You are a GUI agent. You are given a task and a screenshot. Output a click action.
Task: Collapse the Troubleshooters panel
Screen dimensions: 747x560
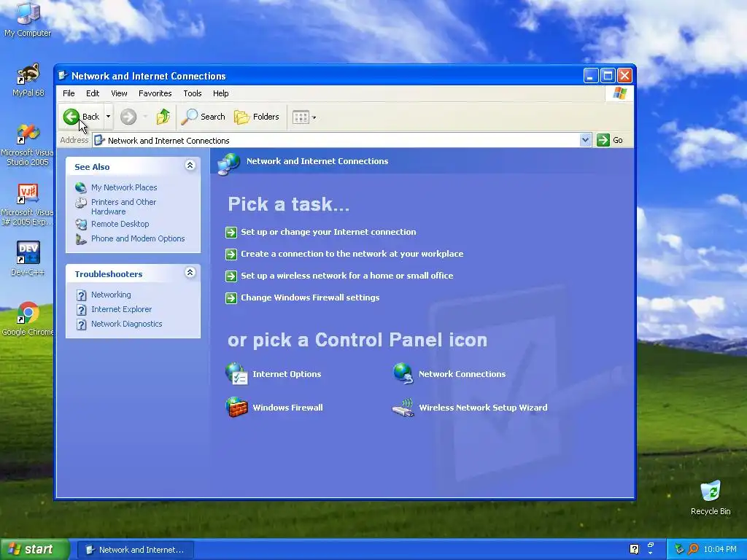(190, 273)
